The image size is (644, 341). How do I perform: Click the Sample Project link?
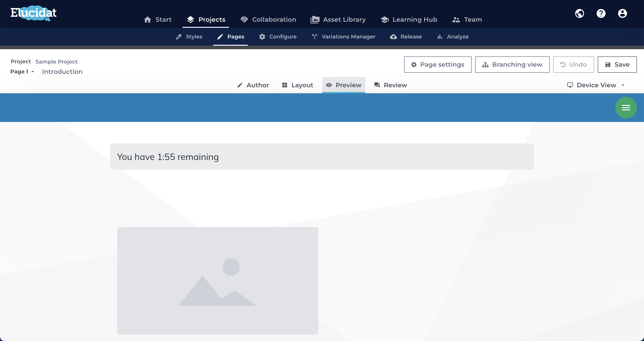tap(56, 62)
